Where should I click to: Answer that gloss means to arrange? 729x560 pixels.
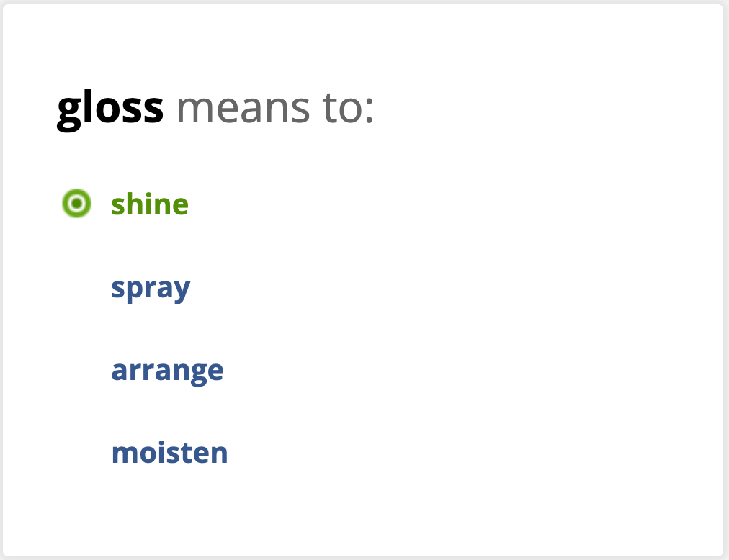(167, 371)
